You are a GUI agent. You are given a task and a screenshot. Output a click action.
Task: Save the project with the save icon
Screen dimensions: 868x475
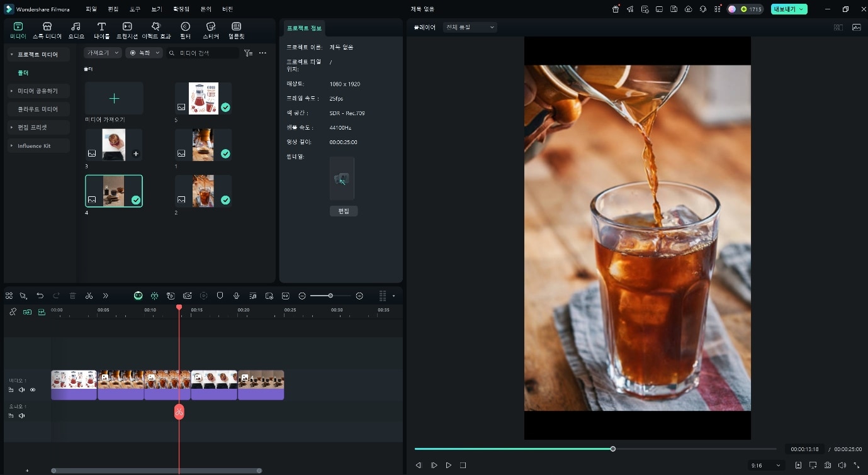coord(674,9)
